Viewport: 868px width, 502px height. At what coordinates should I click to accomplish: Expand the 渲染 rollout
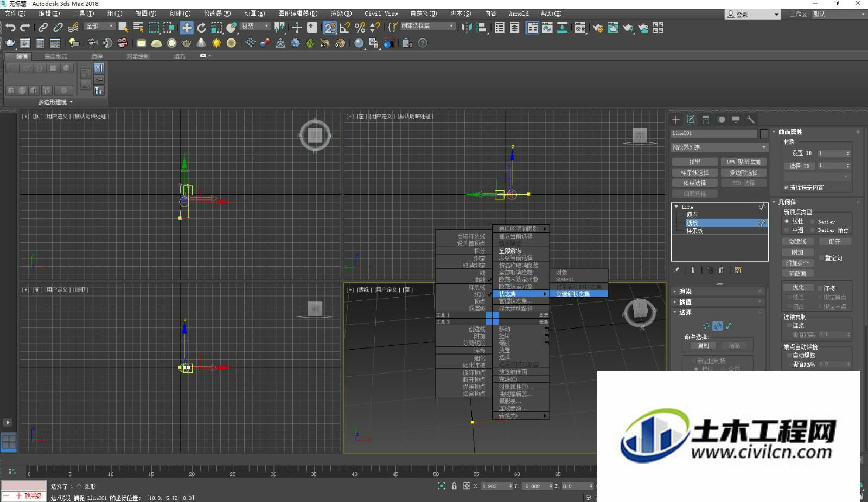[x=718, y=292]
